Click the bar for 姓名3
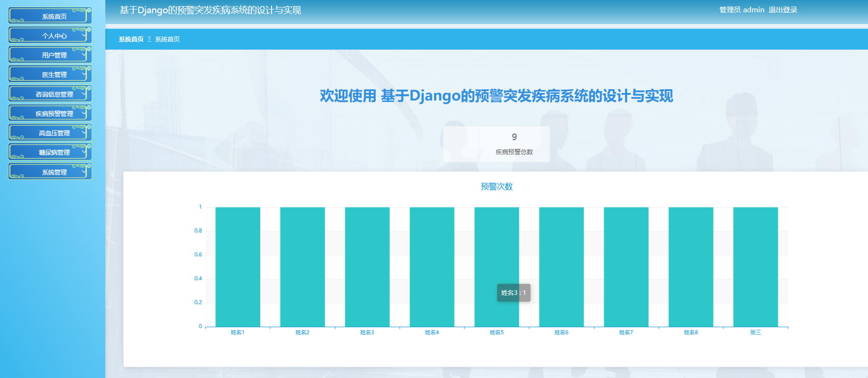The image size is (868, 378). [367, 267]
